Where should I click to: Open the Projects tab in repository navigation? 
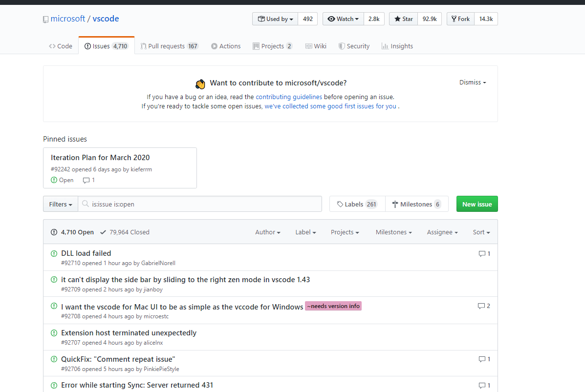pos(272,46)
